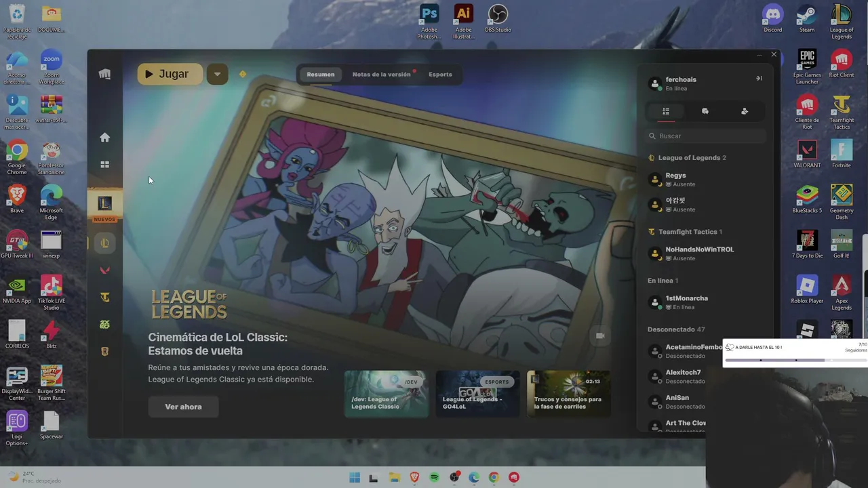
Task: Click the Ver ahora button
Action: 183,407
